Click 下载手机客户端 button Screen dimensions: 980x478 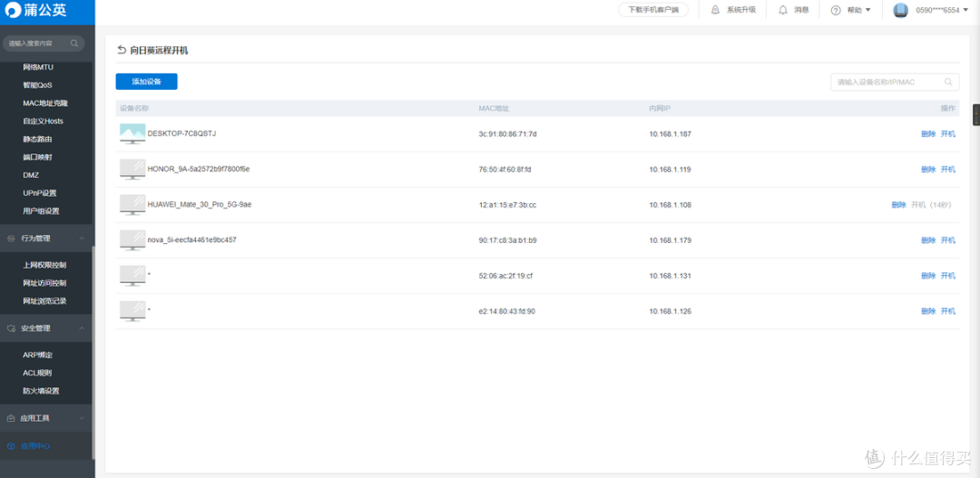click(653, 10)
